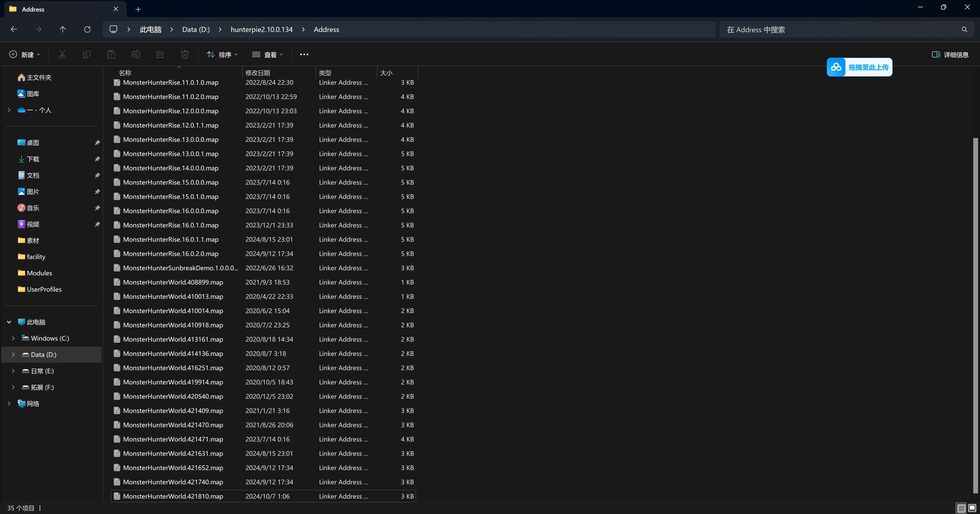Select MonsterHunterWorld.421471.map file
980x514 pixels.
pyautogui.click(x=264, y=439)
